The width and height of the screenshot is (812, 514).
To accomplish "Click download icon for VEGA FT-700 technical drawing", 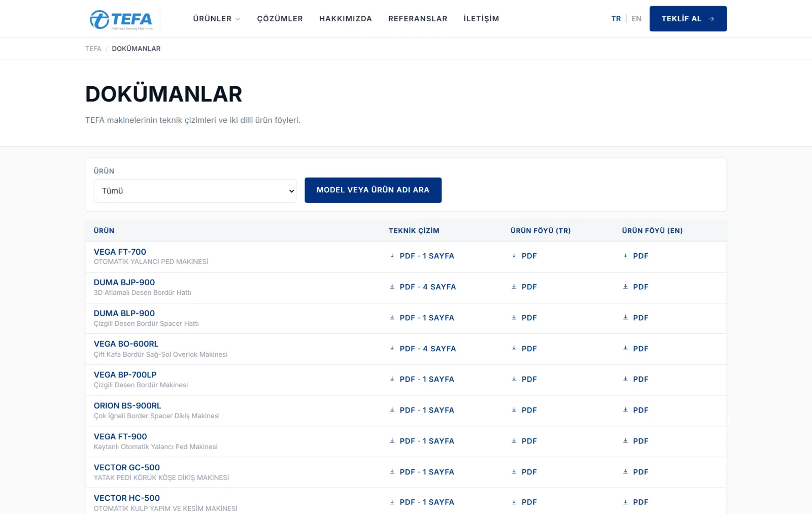I will 392,256.
